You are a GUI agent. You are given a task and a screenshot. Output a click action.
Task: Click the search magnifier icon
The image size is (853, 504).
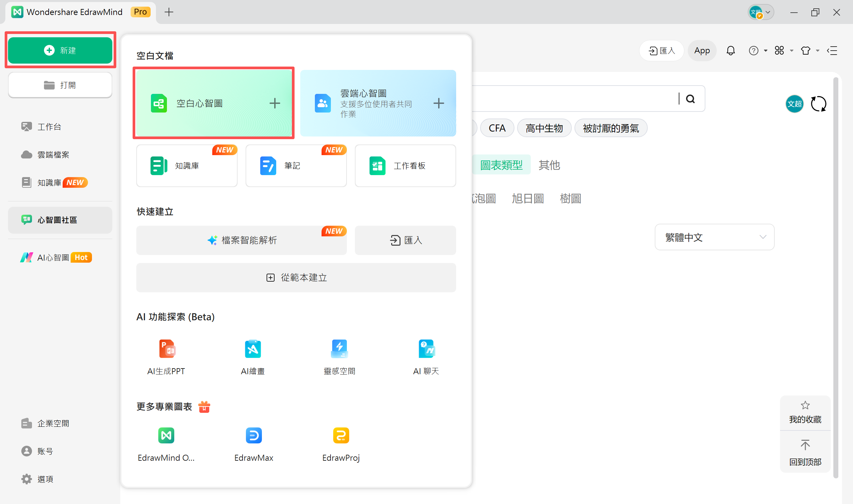click(x=690, y=99)
